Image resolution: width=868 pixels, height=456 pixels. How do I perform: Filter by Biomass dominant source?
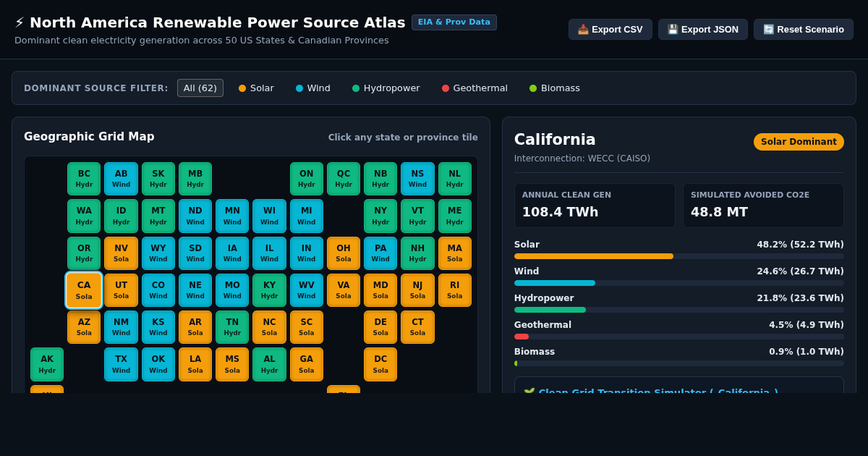554,88
